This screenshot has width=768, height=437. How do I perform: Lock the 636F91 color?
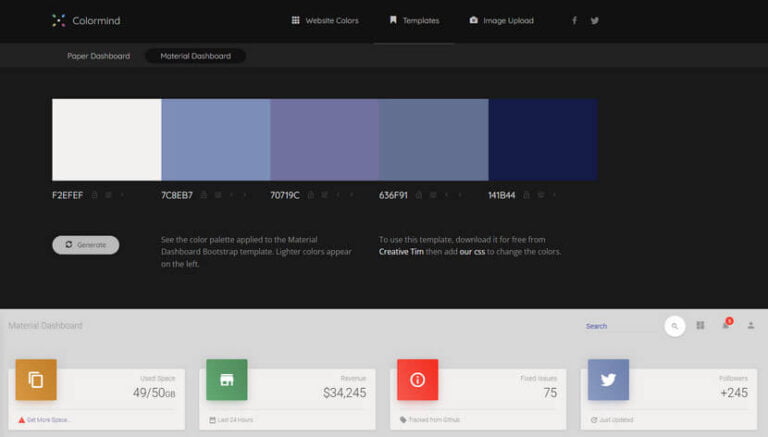click(419, 195)
